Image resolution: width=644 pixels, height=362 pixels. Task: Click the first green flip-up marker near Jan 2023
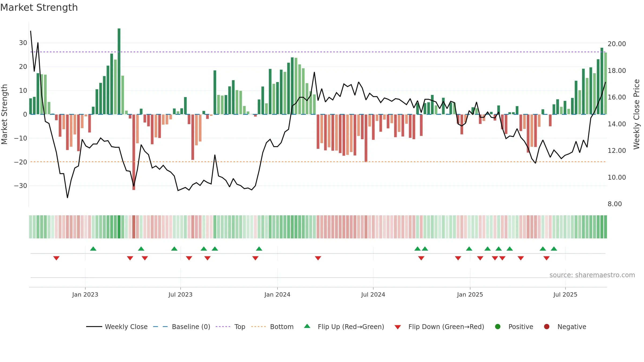point(93,249)
